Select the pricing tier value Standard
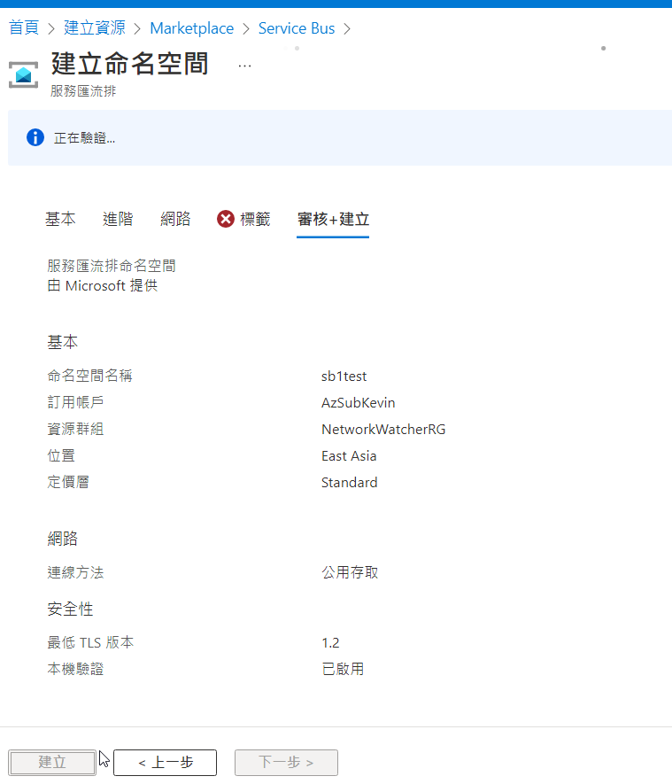The width and height of the screenshot is (672, 784). coord(349,482)
